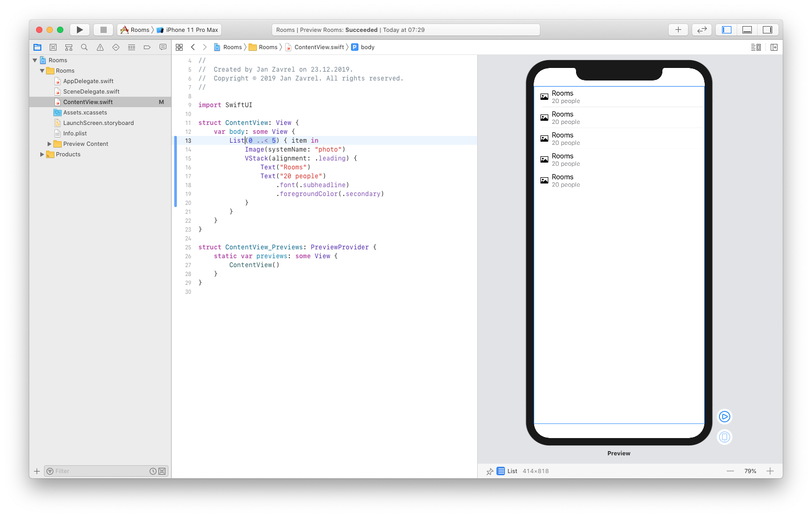Image resolution: width=812 pixels, height=517 pixels.
Task: Expand the Preview Content folder
Action: tap(49, 144)
